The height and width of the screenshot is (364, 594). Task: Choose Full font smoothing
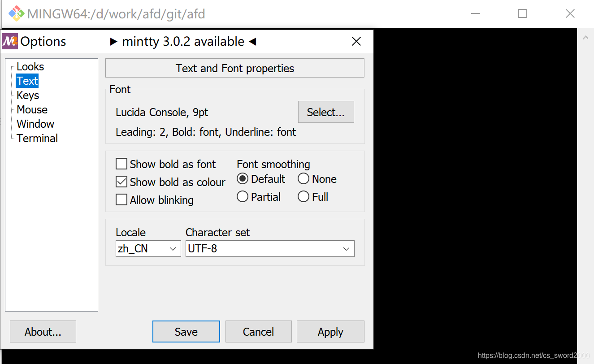[313, 197]
